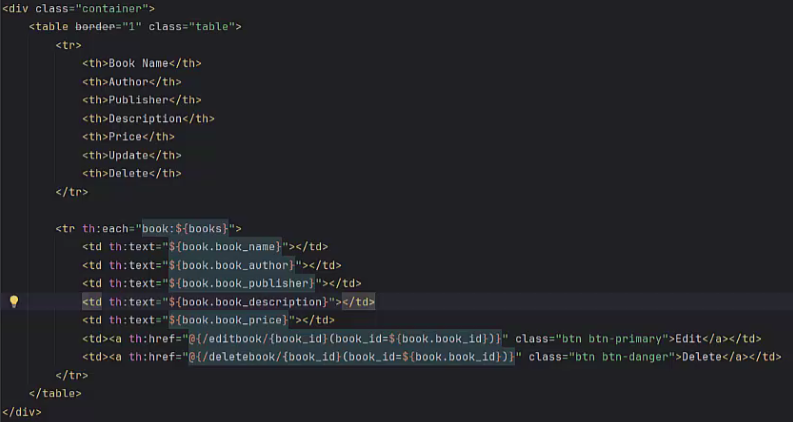Click the th:each book:${books} row line
The image size is (793, 422).
coord(148,228)
